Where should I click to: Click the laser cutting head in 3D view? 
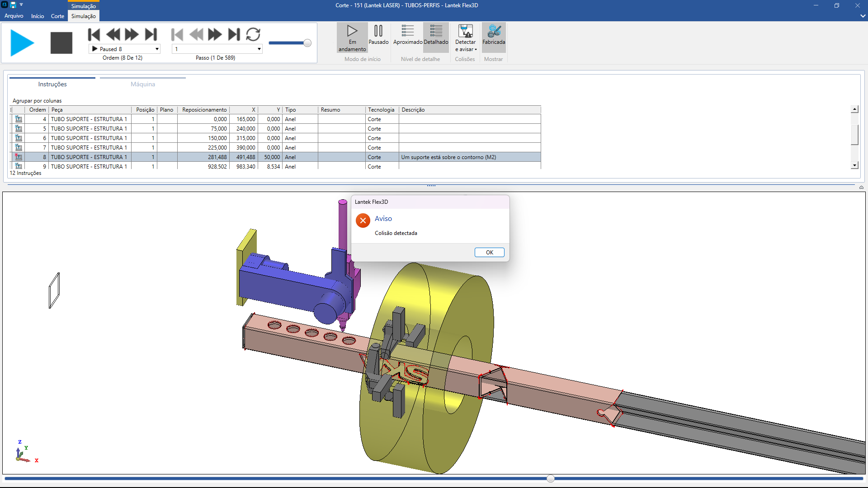point(343,323)
